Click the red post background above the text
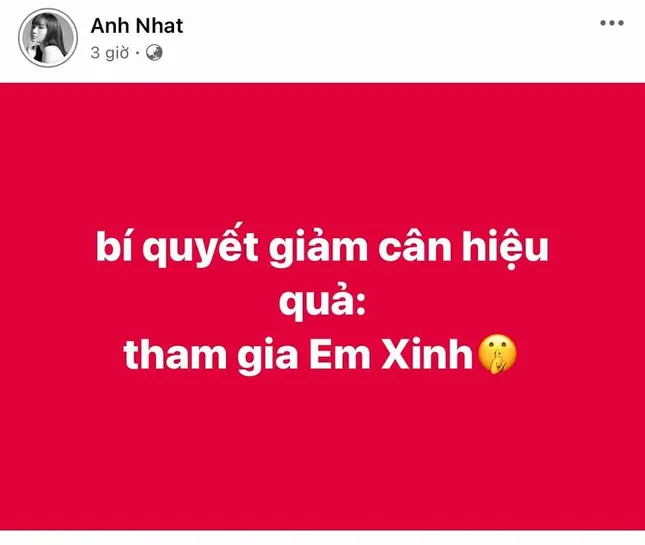Image resolution: width=645 pixels, height=545 pixels. click(x=322, y=152)
